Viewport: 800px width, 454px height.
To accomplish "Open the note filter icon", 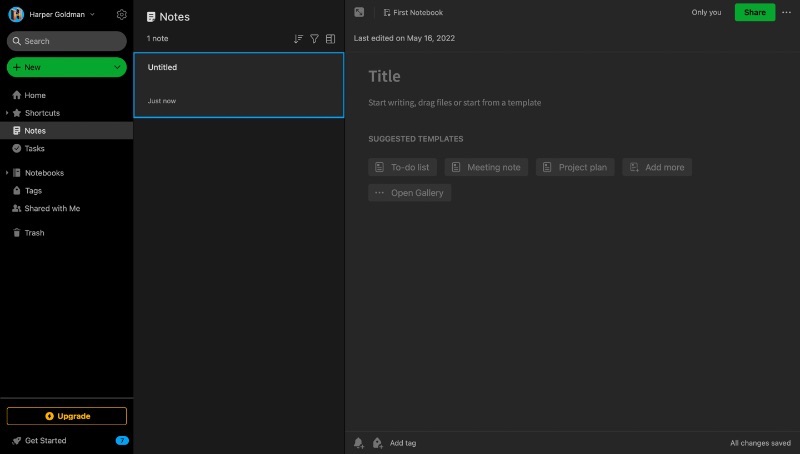I will pos(314,39).
